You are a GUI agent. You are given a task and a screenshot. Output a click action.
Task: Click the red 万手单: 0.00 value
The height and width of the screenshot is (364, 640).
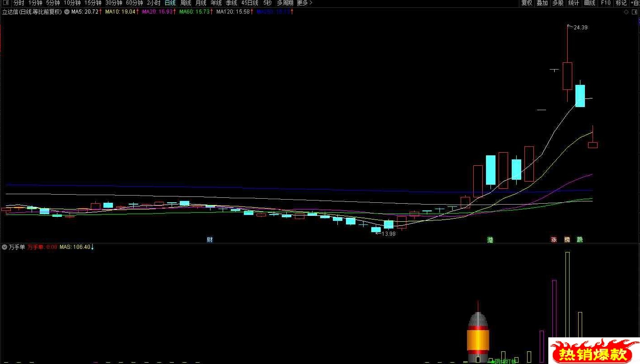tap(42, 247)
